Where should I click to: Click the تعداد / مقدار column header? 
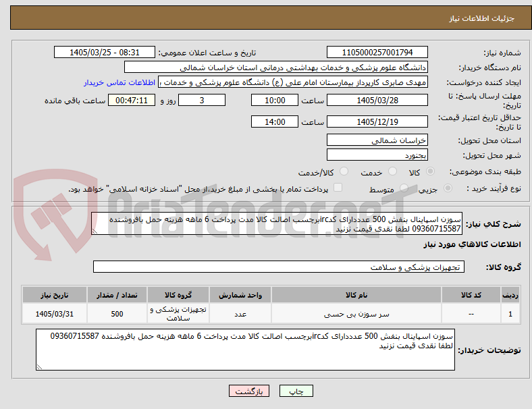(117, 295)
